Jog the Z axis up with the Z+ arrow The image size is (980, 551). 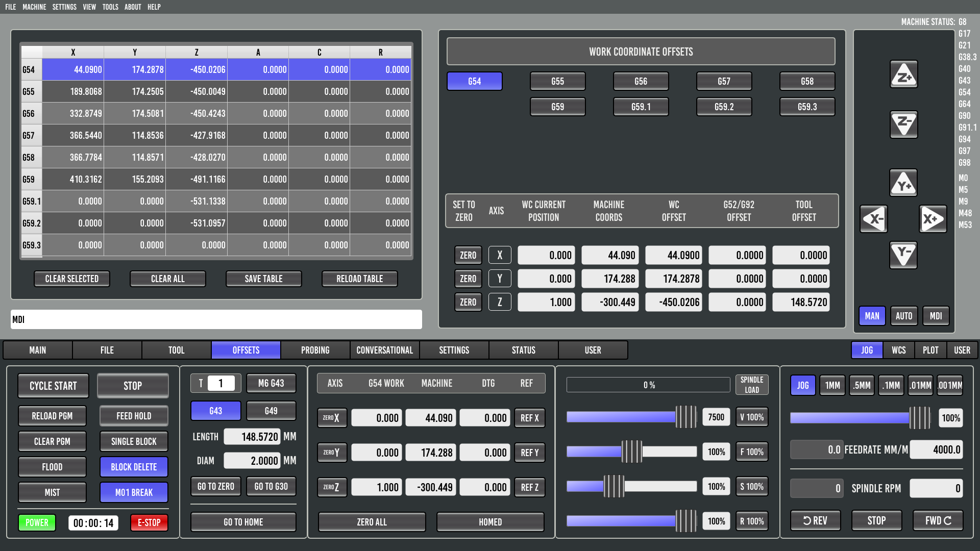coord(903,74)
